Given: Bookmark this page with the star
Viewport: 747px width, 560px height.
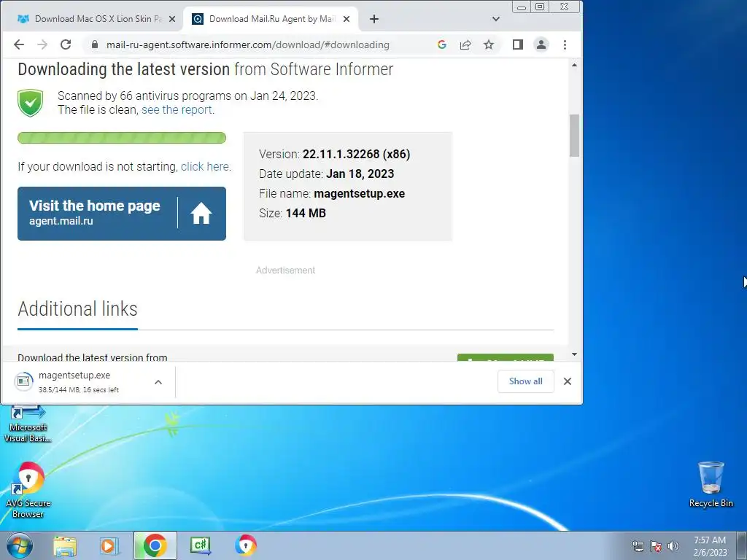Looking at the screenshot, I should click(x=489, y=44).
